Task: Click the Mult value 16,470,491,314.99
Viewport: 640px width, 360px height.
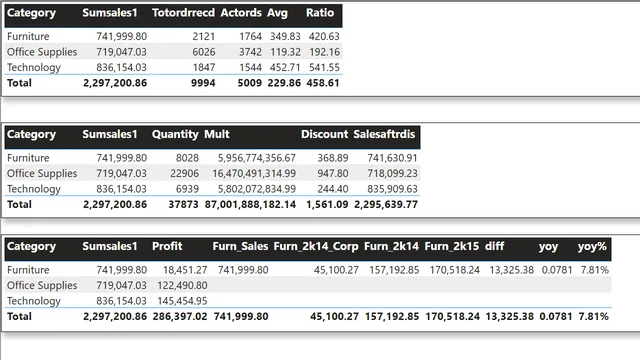Action: [254, 173]
